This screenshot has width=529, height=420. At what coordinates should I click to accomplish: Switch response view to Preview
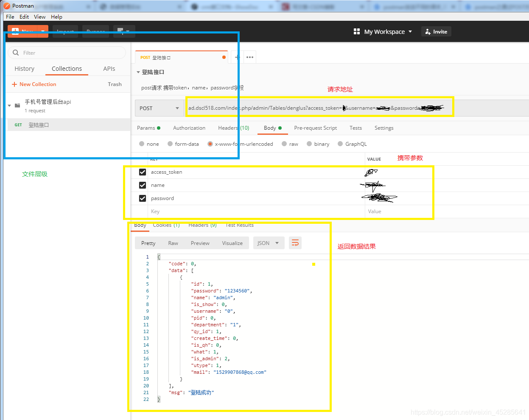(x=200, y=243)
